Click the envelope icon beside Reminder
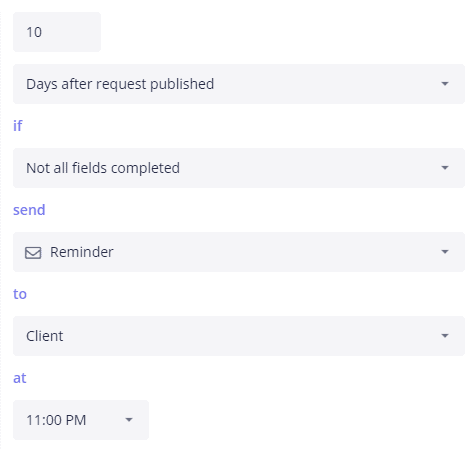 click(33, 253)
